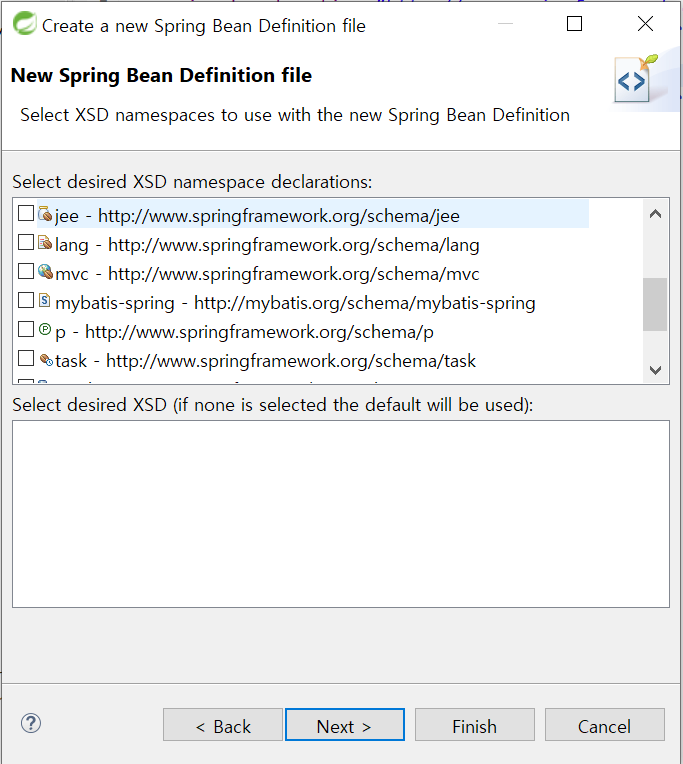Click scroll up arrow of namespace list
The width and height of the screenshot is (683, 764).
[655, 213]
